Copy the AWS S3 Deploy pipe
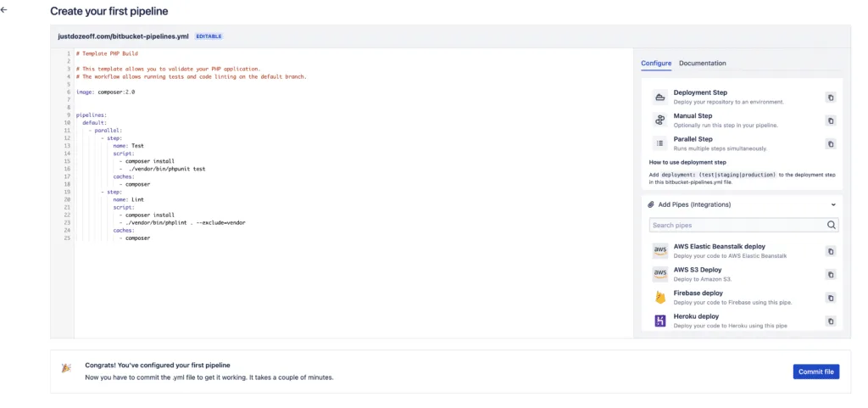The height and width of the screenshot is (408, 868). tap(831, 275)
